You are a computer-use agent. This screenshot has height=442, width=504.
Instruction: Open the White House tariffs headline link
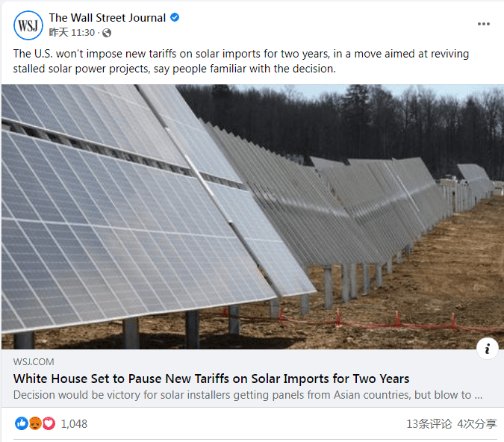211,379
